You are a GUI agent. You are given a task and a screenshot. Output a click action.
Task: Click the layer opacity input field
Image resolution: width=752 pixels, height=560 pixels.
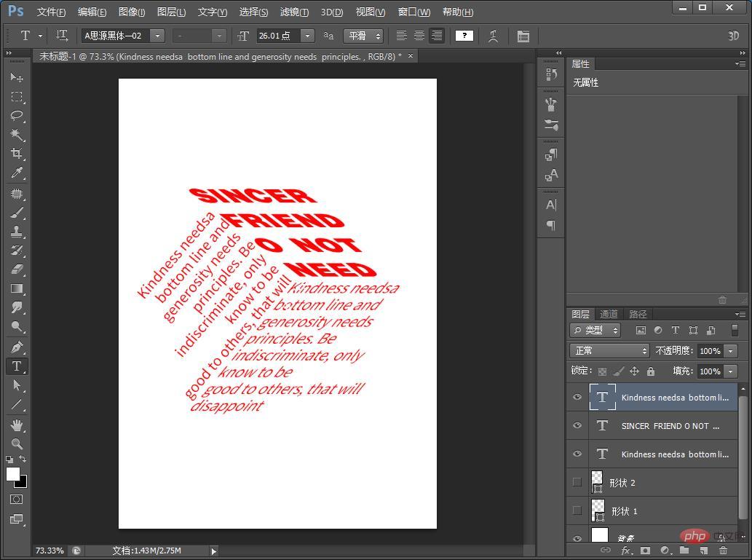pyautogui.click(x=709, y=351)
